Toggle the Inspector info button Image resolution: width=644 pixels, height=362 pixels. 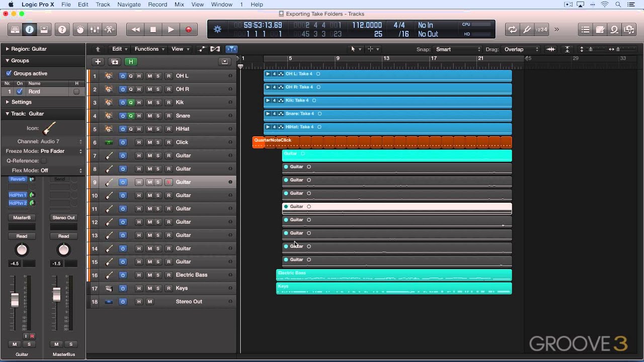point(30,30)
